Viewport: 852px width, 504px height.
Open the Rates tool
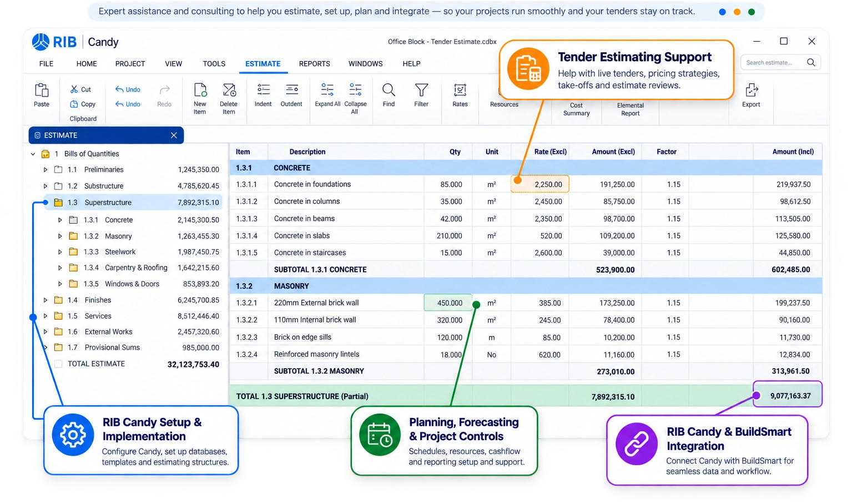460,90
